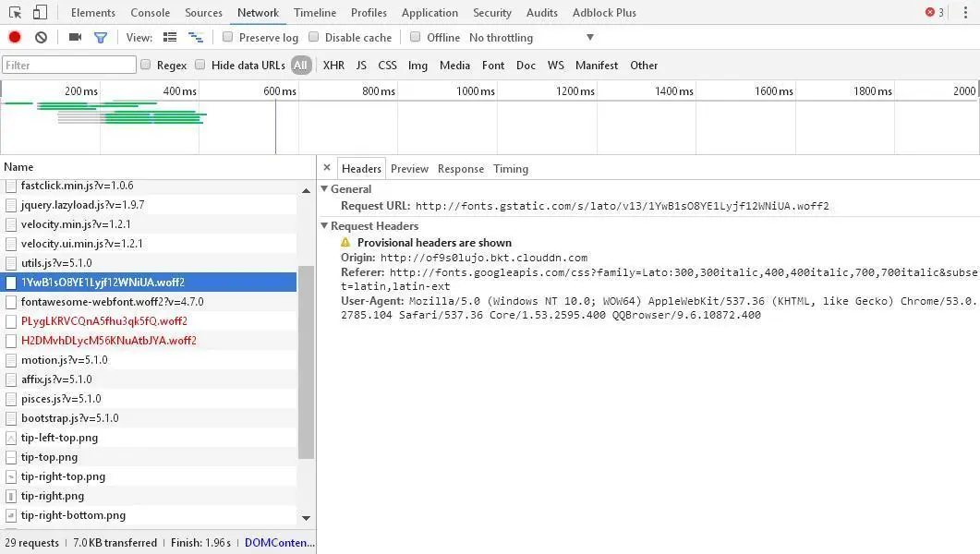Click file icon of tip-right-bottom.png
The height and width of the screenshot is (554, 980).
(x=11, y=515)
